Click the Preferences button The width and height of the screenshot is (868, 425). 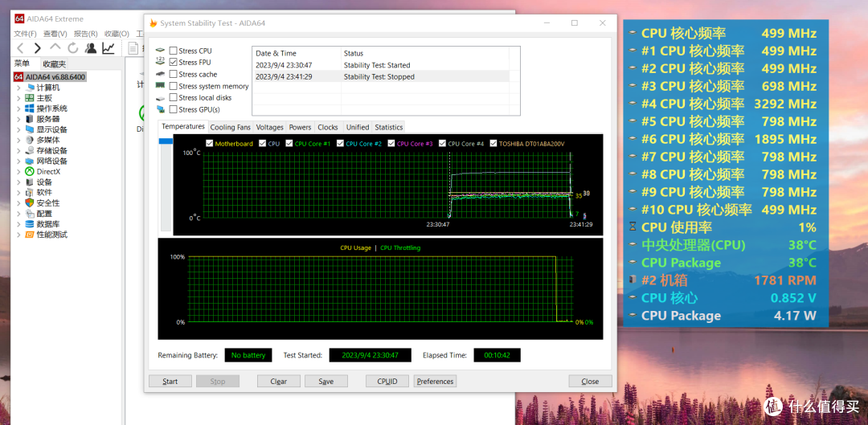click(x=435, y=382)
